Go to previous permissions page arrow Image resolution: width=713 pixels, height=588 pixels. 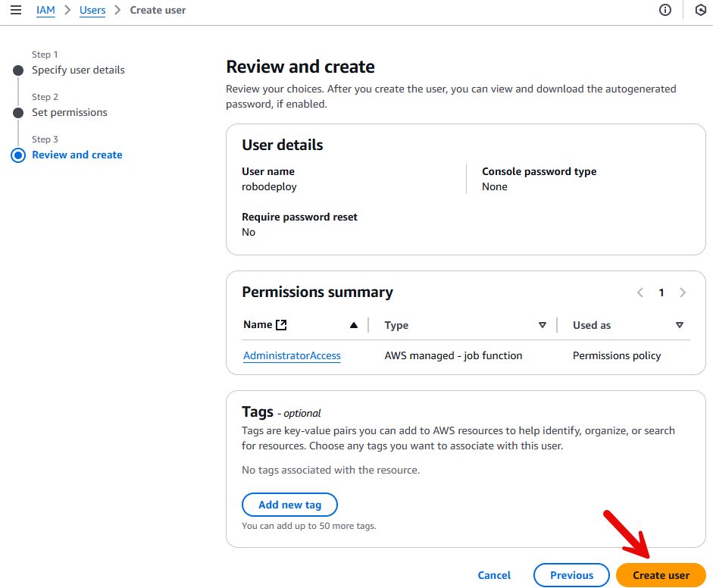pos(640,292)
